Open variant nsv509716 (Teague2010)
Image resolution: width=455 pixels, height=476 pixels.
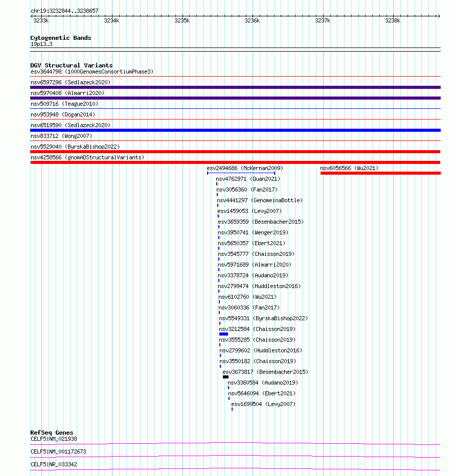point(64,104)
